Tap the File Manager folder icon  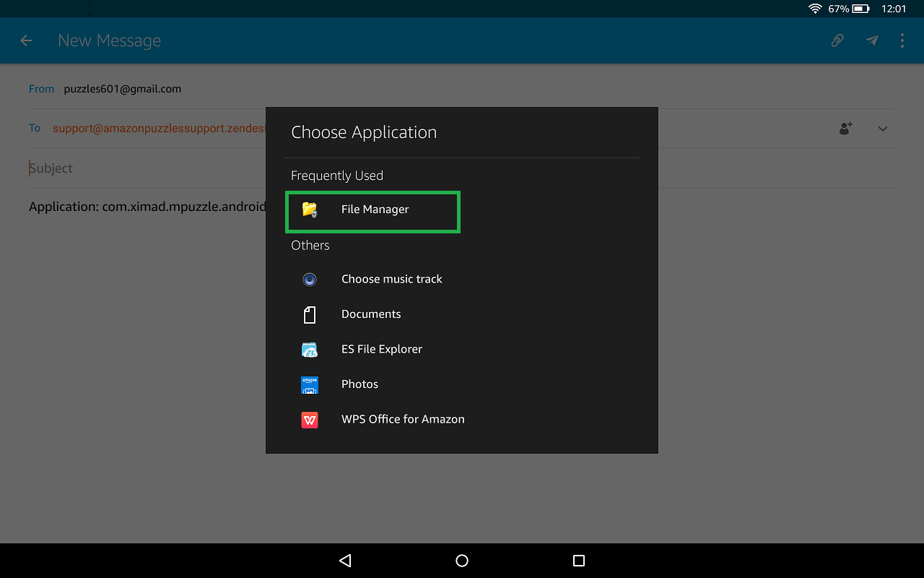point(310,210)
